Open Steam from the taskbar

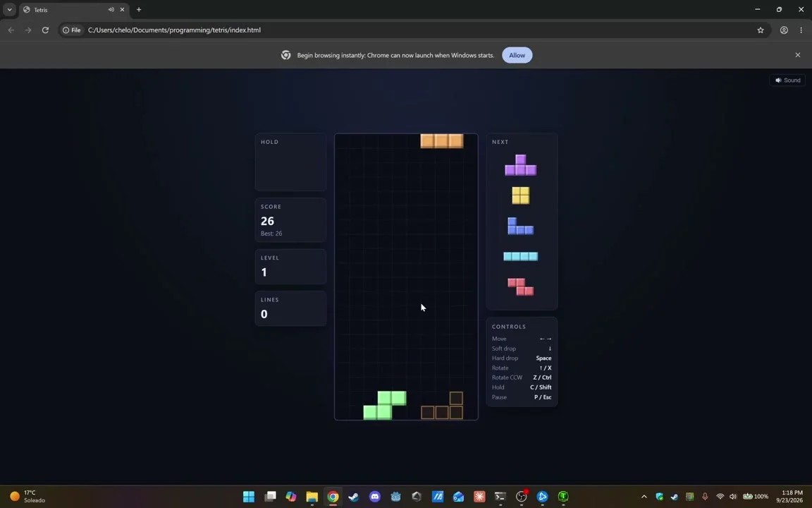coord(354,497)
